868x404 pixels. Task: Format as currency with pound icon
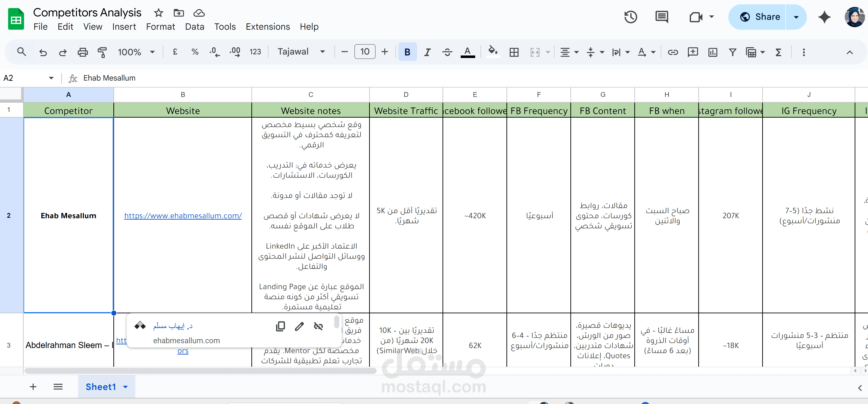175,52
